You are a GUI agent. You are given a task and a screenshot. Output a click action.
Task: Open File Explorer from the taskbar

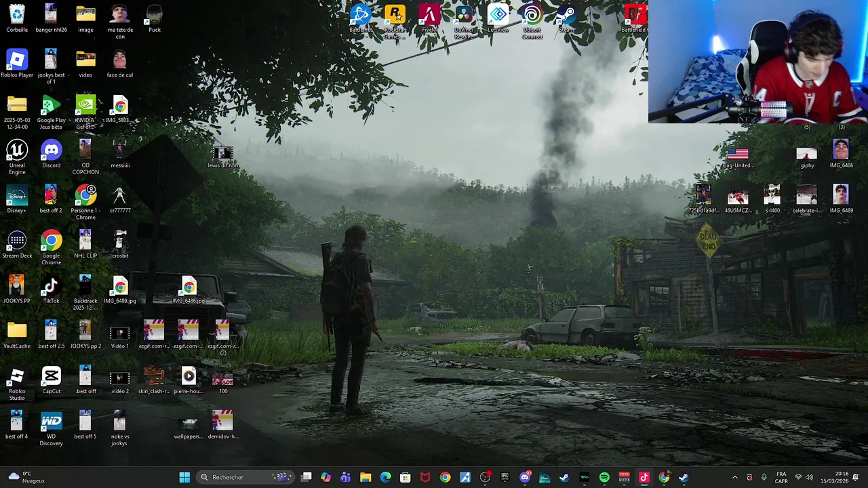click(x=366, y=477)
